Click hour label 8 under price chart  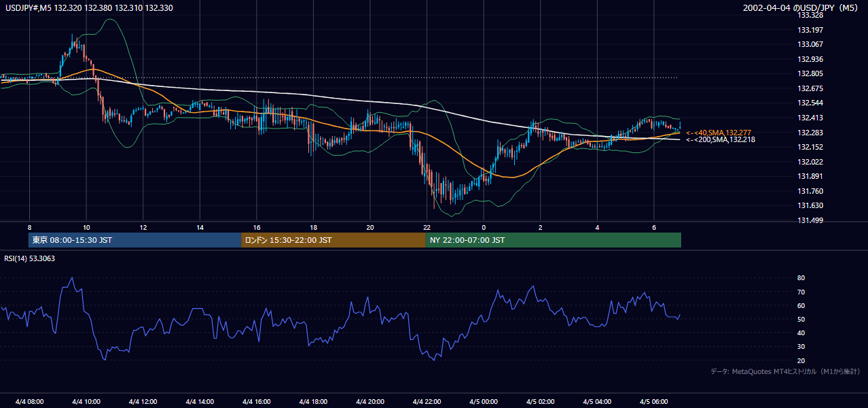click(x=29, y=227)
